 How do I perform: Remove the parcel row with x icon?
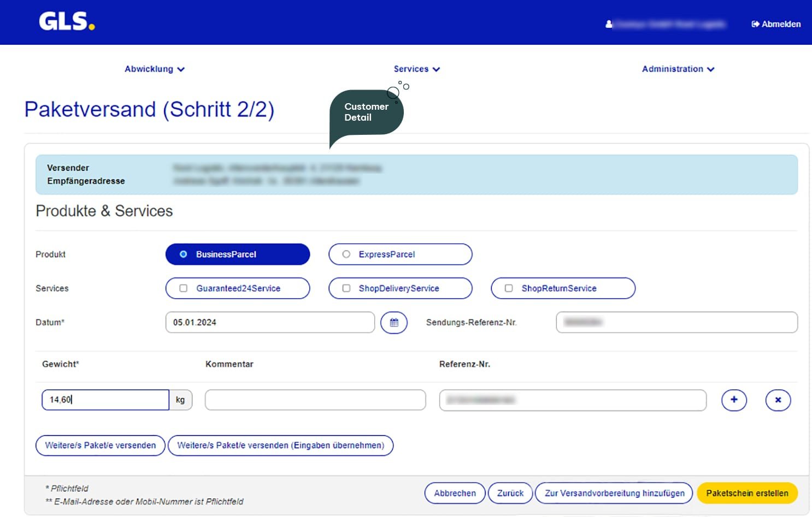[778, 400]
